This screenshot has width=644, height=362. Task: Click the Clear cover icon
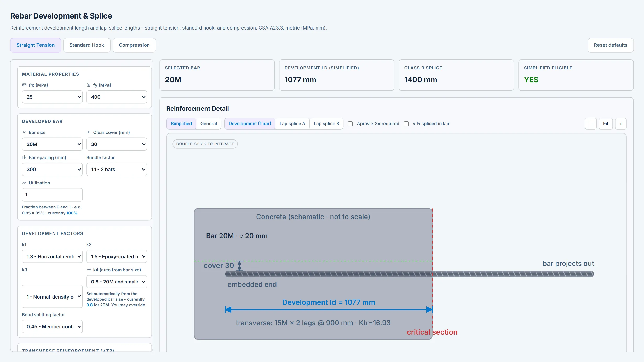(x=89, y=132)
